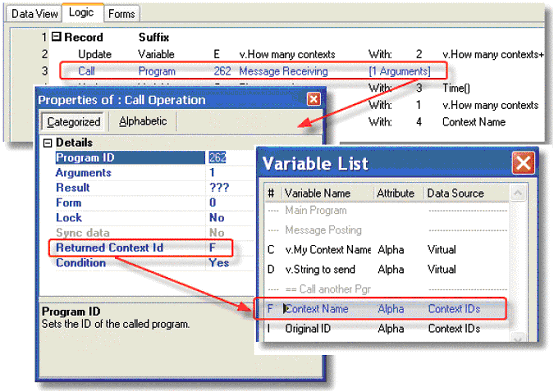Click the Time() expression in Logic
553x391 pixels.
click(456, 88)
